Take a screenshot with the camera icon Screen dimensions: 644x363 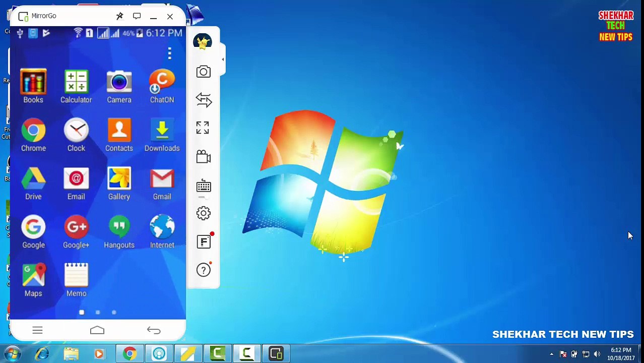pos(204,72)
